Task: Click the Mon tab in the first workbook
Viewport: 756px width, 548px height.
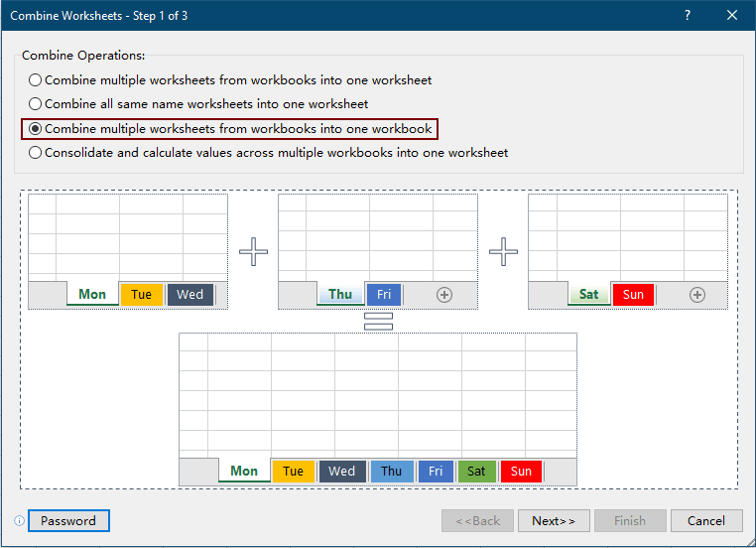Action: (92, 295)
